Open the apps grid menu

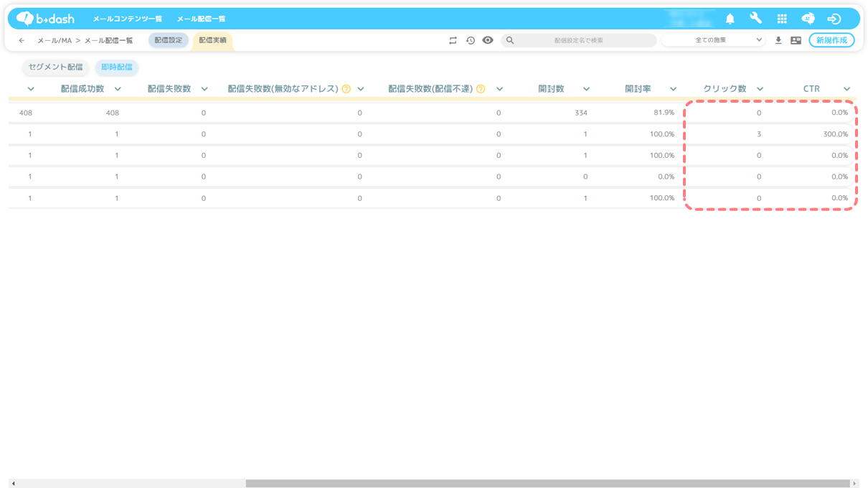[x=782, y=19]
